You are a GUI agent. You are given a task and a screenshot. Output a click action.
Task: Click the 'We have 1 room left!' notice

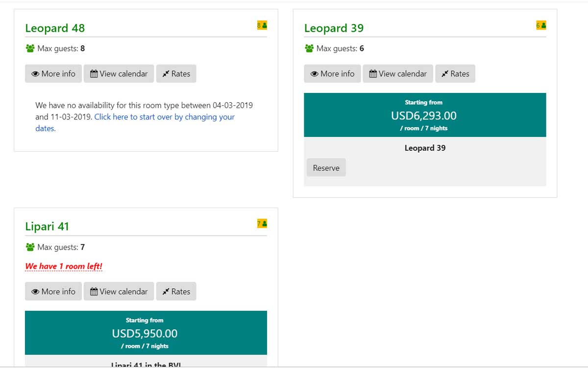pos(64,267)
